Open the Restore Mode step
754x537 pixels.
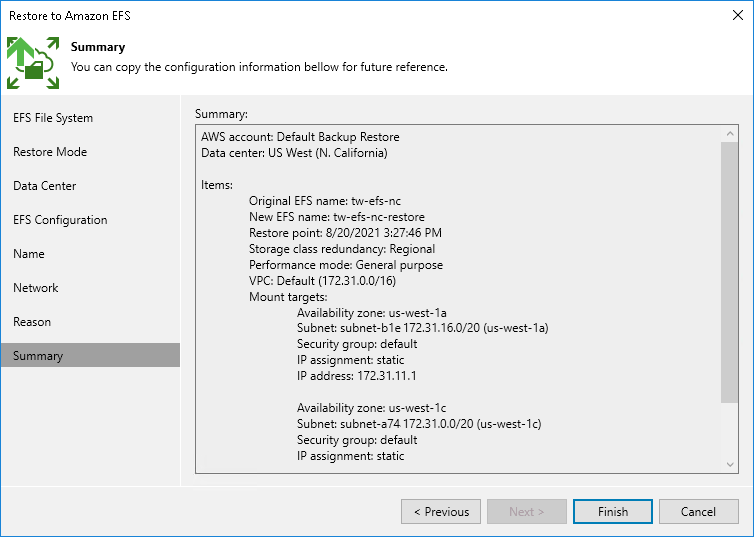(50, 152)
